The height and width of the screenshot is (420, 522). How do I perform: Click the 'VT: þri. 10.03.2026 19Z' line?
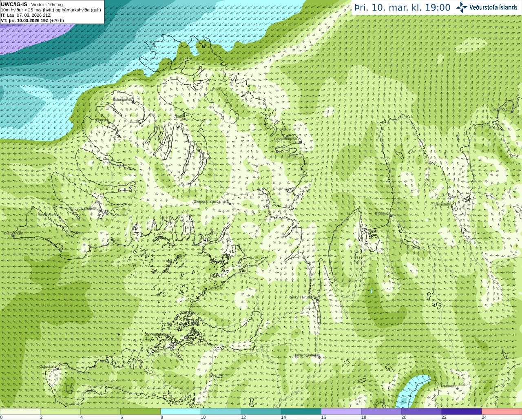24,20
